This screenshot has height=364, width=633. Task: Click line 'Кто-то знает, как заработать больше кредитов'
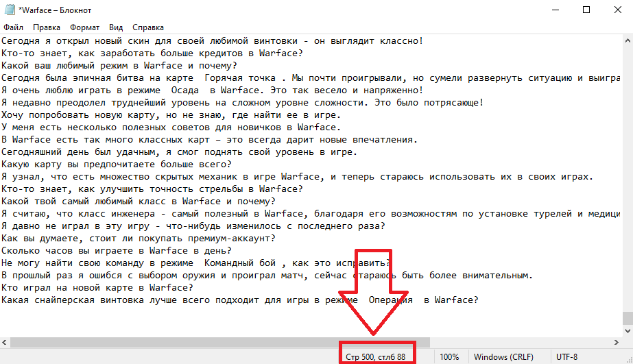tap(152, 53)
